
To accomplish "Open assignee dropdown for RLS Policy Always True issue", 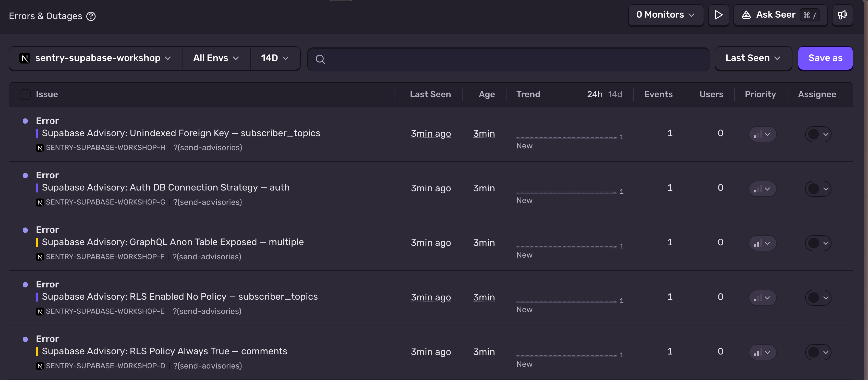I will point(818,352).
